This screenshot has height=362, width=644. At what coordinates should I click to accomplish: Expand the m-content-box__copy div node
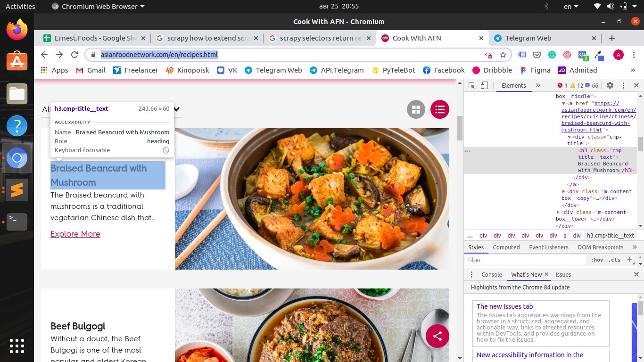563,191
